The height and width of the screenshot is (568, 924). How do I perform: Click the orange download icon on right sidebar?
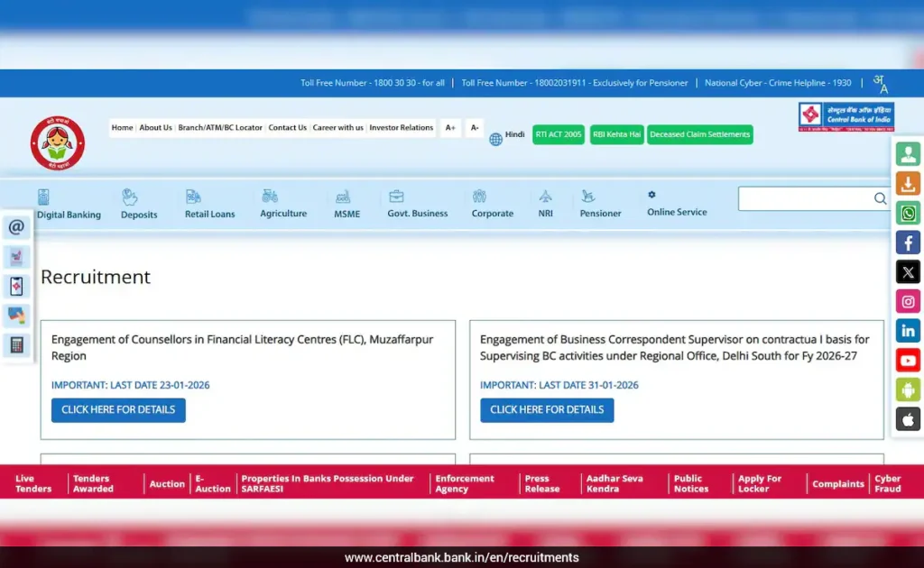point(908,184)
